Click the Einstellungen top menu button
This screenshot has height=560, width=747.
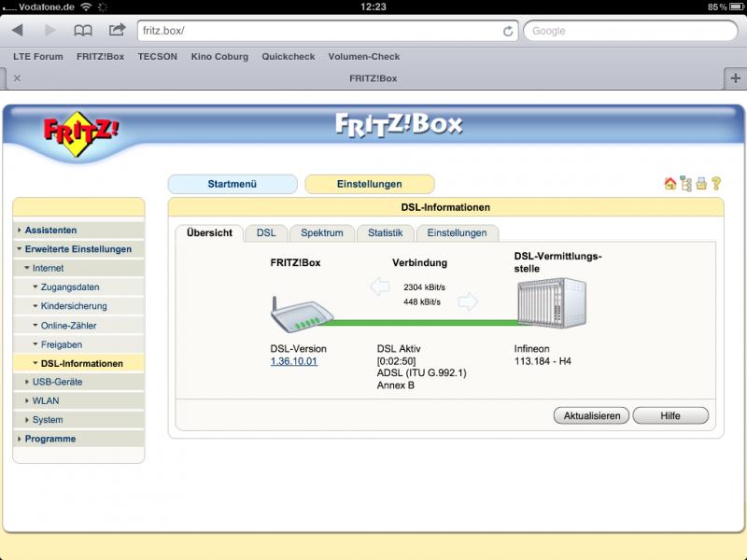369,184
